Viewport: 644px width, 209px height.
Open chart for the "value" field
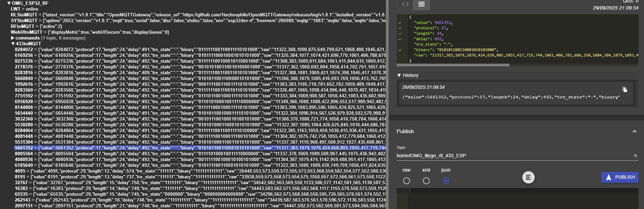coord(400,23)
